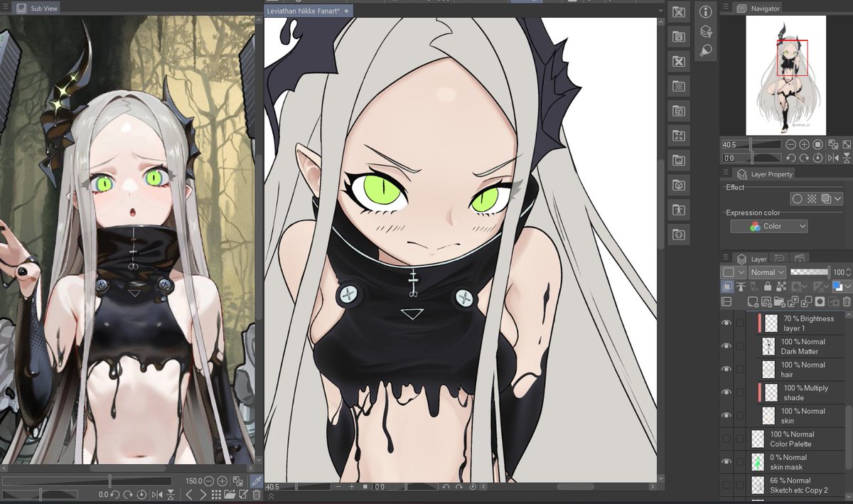Viewport: 853px width, 504px height.
Task: Open the Layer panel hamburger menu
Action: click(x=726, y=258)
